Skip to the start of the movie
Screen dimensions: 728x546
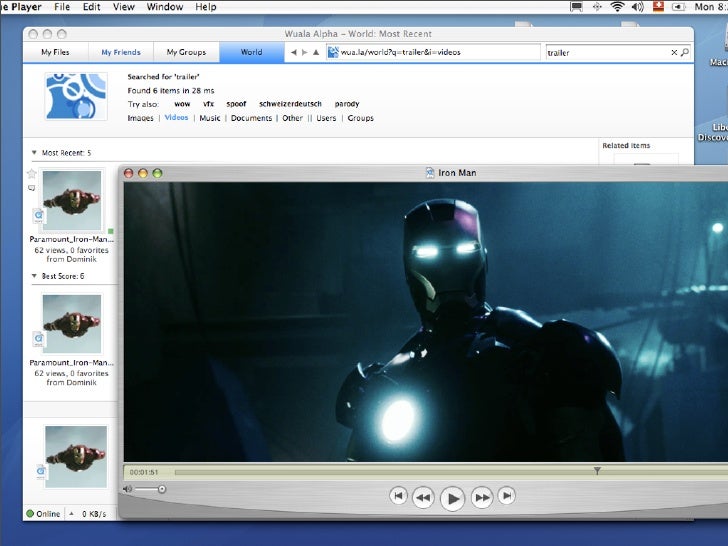tap(398, 495)
